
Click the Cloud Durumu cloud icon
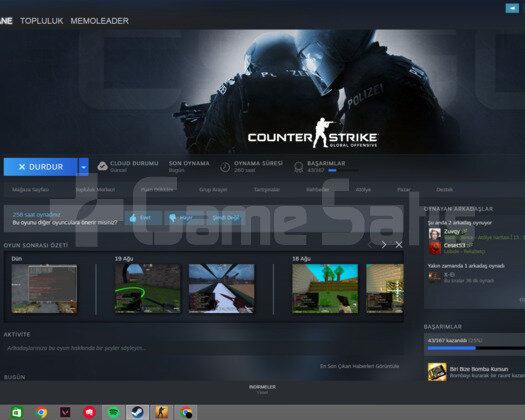tap(102, 166)
